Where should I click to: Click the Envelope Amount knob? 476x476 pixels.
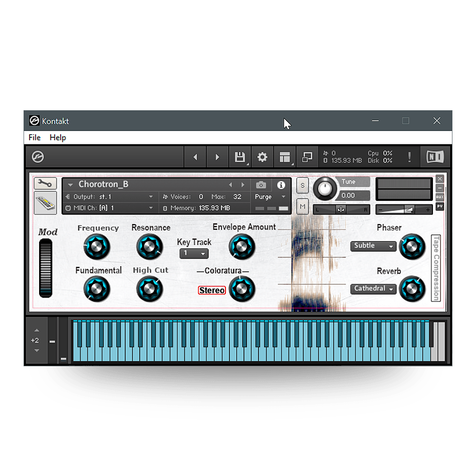point(242,247)
